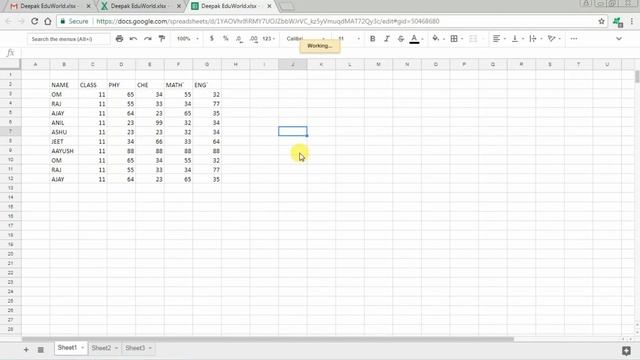Bookmark this page with the star icon
The image size is (640, 360).
click(x=601, y=21)
